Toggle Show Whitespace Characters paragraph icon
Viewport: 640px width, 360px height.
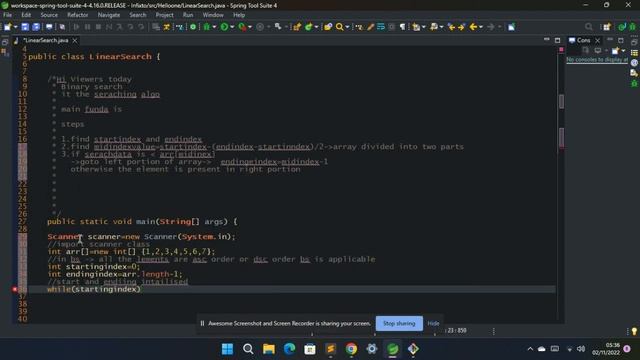coord(402,27)
